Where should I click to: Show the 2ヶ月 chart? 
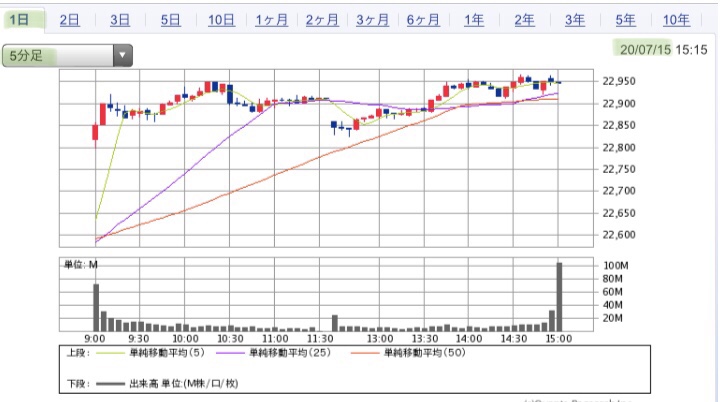click(x=322, y=20)
